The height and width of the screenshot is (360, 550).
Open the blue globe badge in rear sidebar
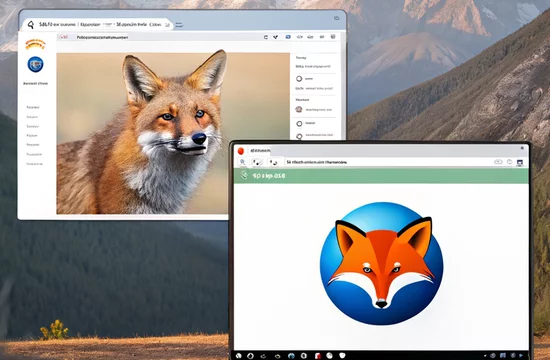[x=35, y=65]
